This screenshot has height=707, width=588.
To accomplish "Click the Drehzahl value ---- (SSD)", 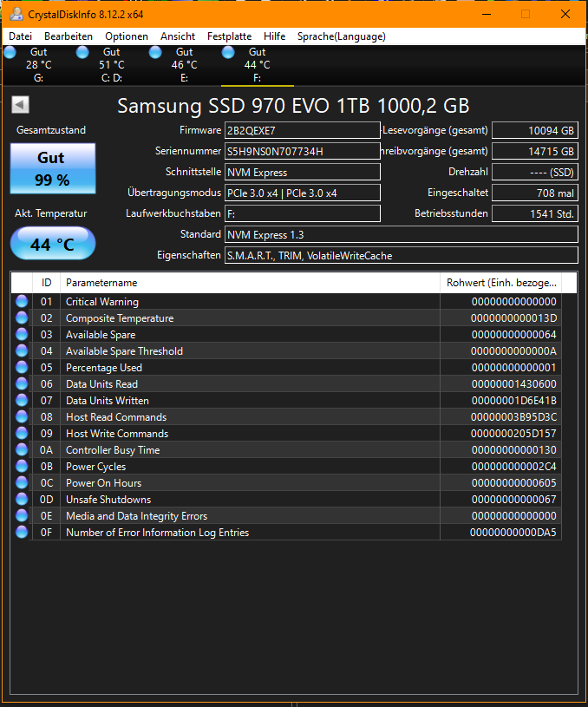I will 535,172.
